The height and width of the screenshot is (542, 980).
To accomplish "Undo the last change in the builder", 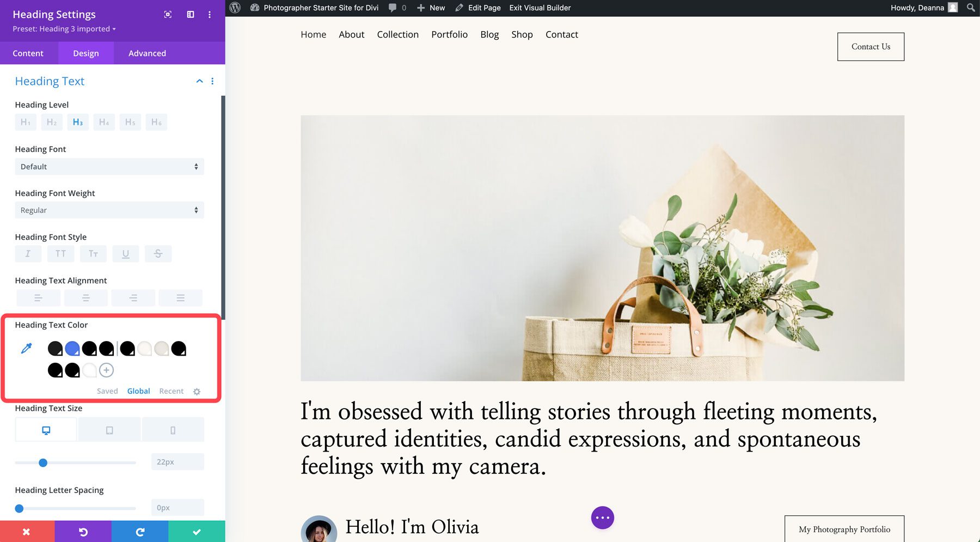I will 83,531.
